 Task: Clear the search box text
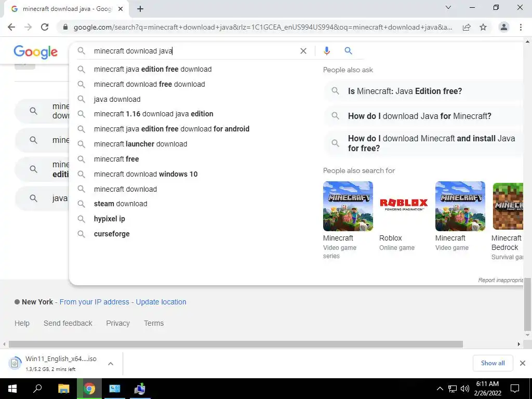[x=303, y=51]
